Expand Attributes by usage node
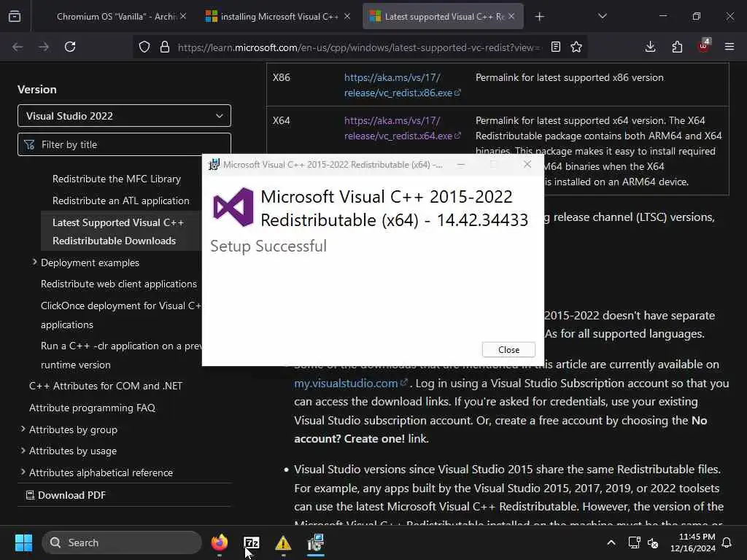The width and height of the screenshot is (747, 560). coord(23,451)
